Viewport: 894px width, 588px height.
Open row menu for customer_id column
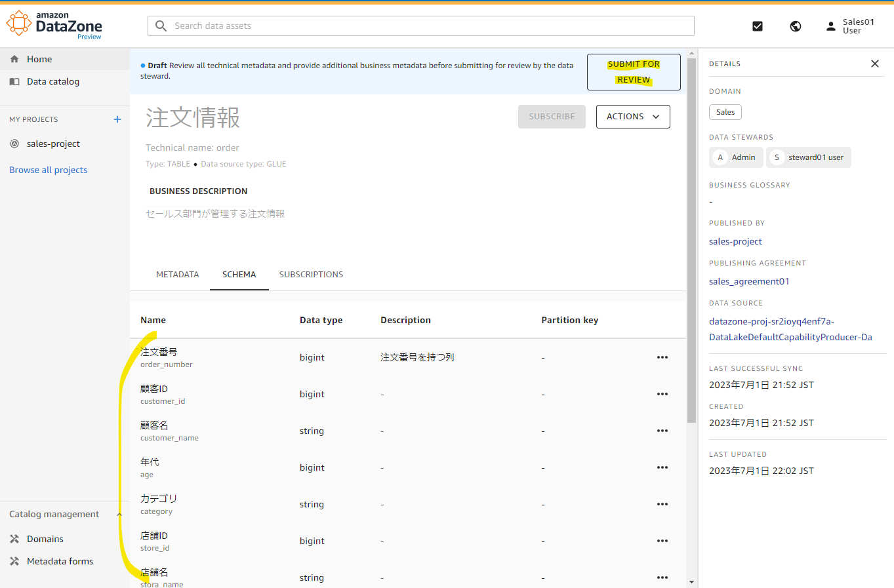pos(662,394)
